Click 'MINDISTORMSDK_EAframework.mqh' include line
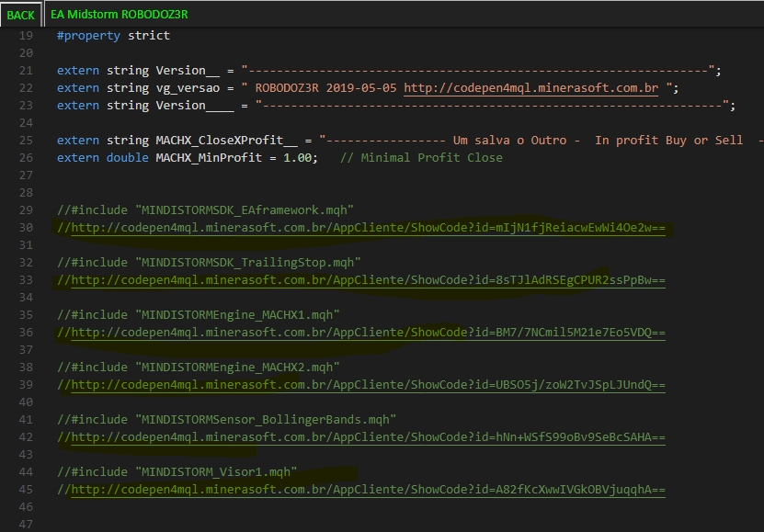The width and height of the screenshot is (764, 532). 205,210
